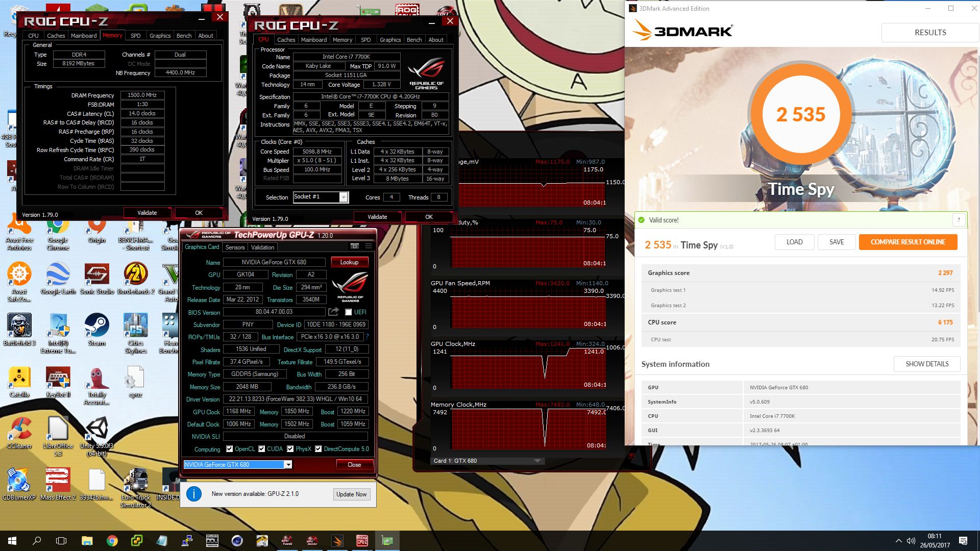The image size is (980, 551).
Task: Switch to Sensors tab in GPU-Z
Action: point(235,247)
